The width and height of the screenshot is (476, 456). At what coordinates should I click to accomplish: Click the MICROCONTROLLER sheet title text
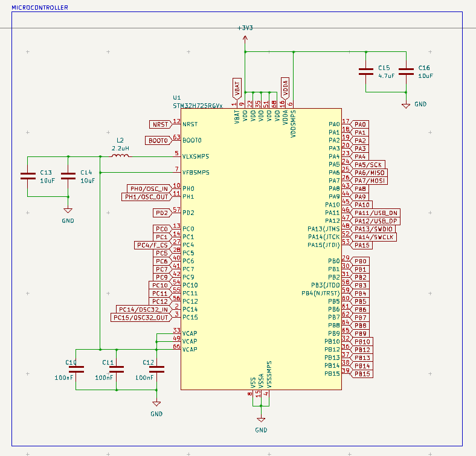coord(40,8)
